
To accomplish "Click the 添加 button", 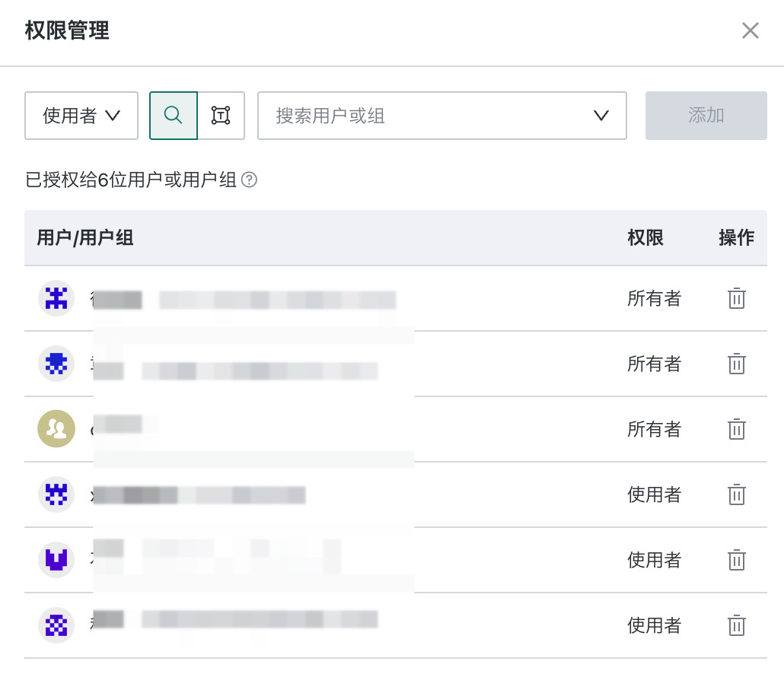I will (x=706, y=116).
